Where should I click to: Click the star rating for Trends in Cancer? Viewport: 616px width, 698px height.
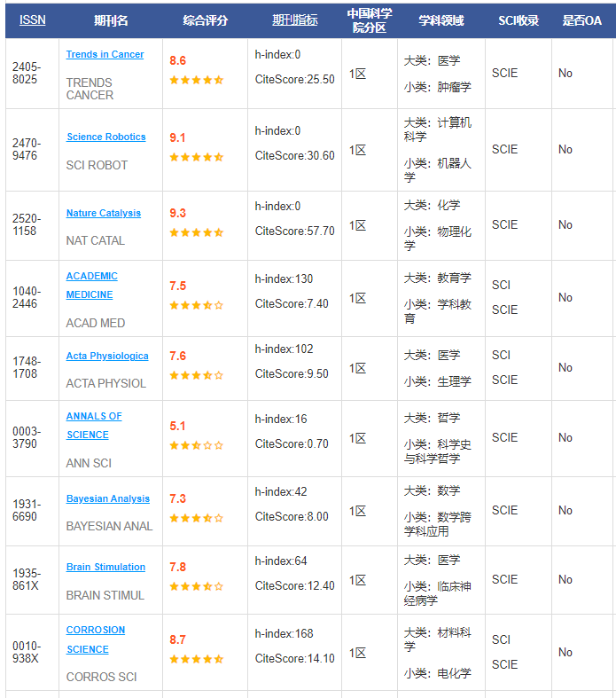click(196, 80)
